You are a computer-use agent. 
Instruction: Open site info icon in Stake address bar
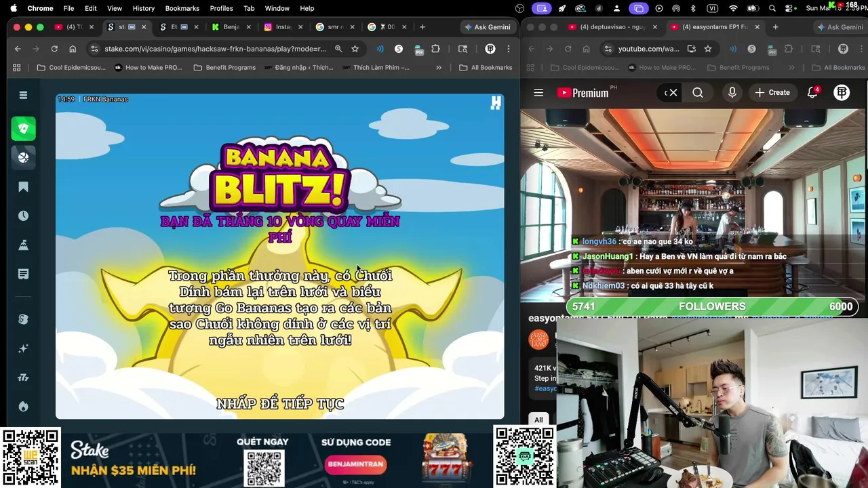pos(94,49)
